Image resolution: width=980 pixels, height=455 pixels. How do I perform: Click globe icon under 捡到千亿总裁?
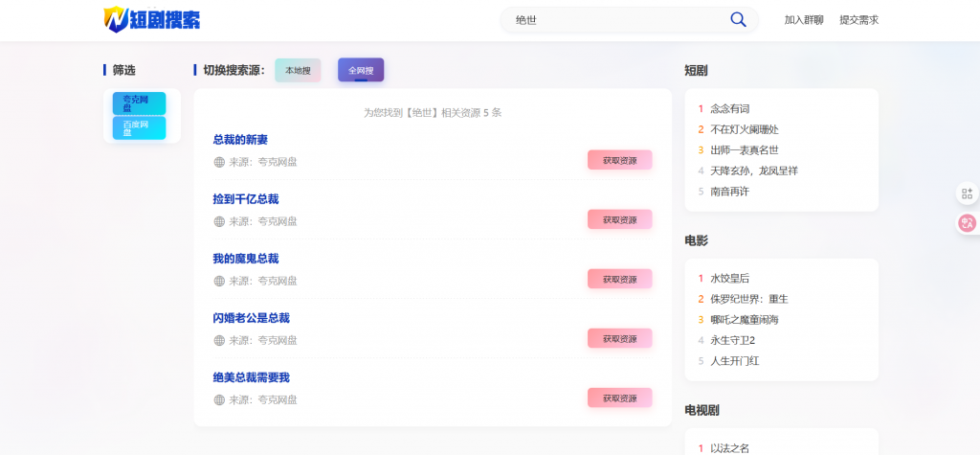pyautogui.click(x=219, y=221)
